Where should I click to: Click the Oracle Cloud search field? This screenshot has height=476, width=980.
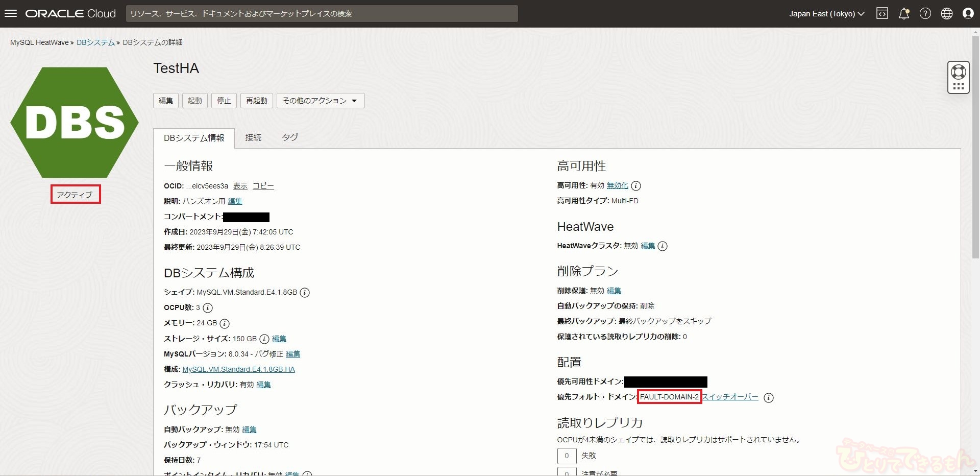pyautogui.click(x=322, y=14)
